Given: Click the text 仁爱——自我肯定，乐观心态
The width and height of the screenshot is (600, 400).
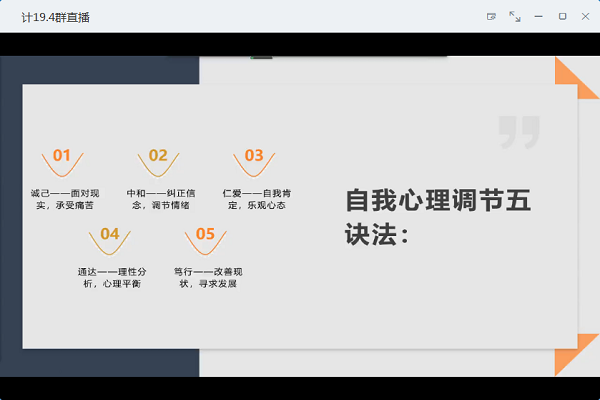Looking at the screenshot, I should (x=257, y=199).
